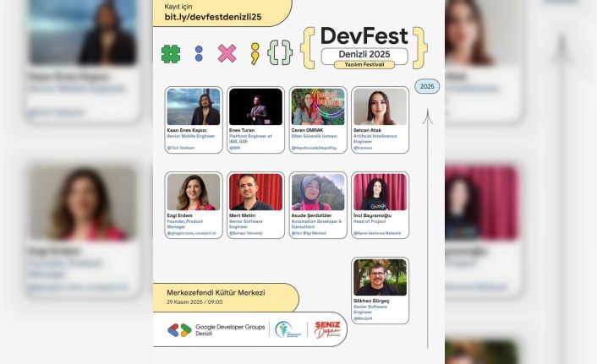Click the green curly braces icon
This screenshot has width=597, height=364.
280,52
